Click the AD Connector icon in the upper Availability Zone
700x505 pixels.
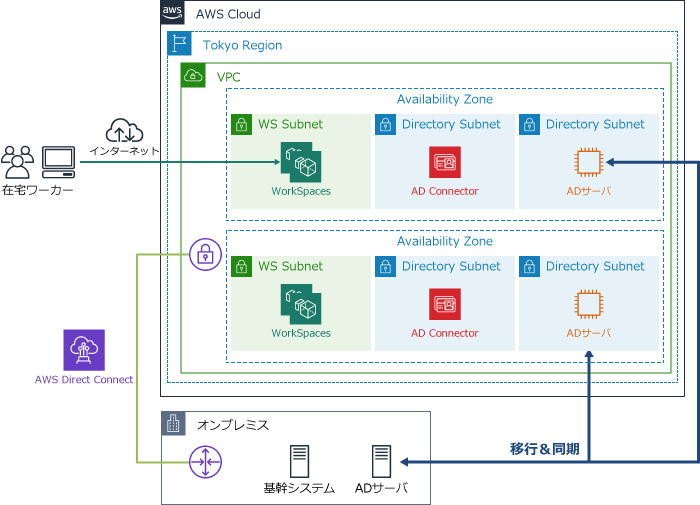pos(445,163)
